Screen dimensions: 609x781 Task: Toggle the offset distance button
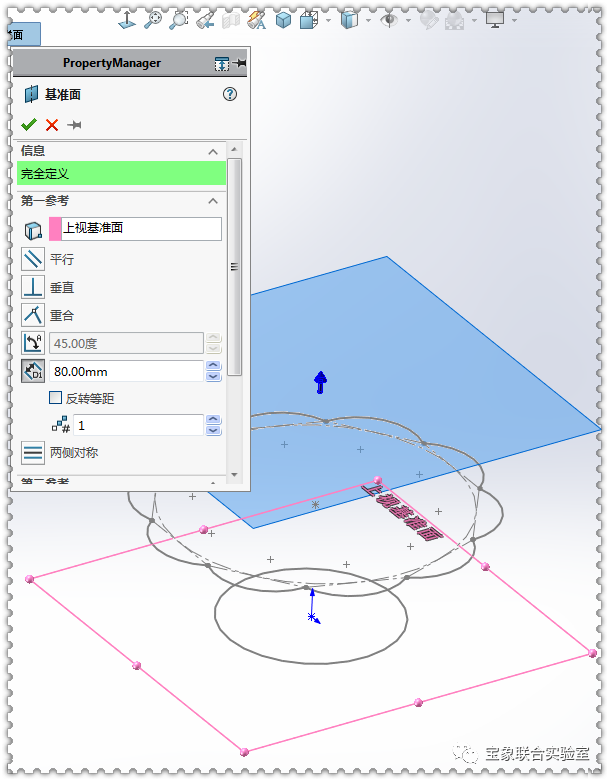pos(33,371)
